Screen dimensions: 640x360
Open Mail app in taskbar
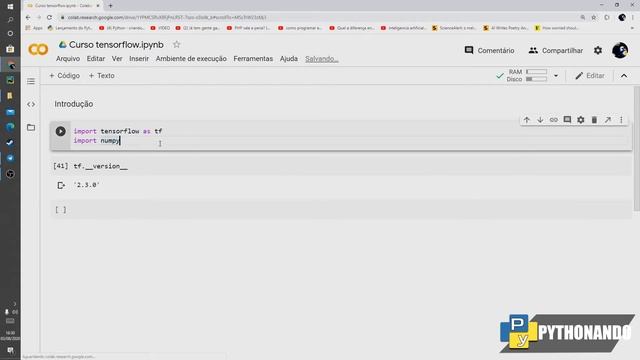pos(10,112)
